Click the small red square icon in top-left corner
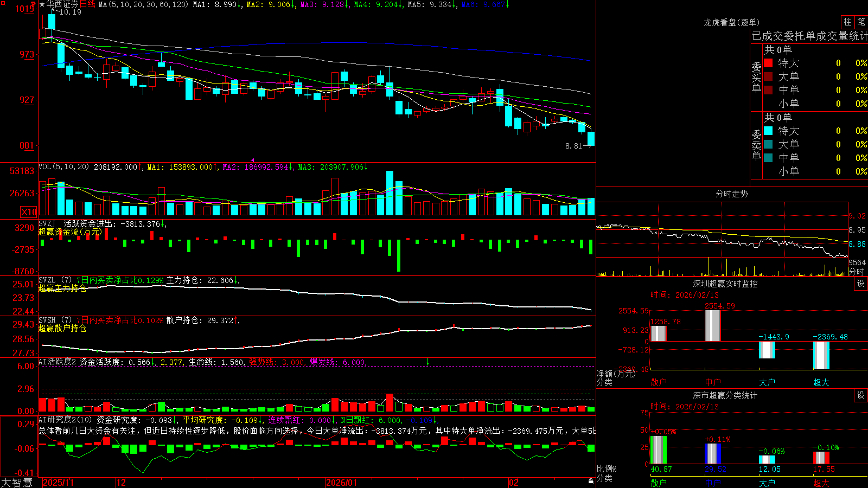 [x=2, y=3]
